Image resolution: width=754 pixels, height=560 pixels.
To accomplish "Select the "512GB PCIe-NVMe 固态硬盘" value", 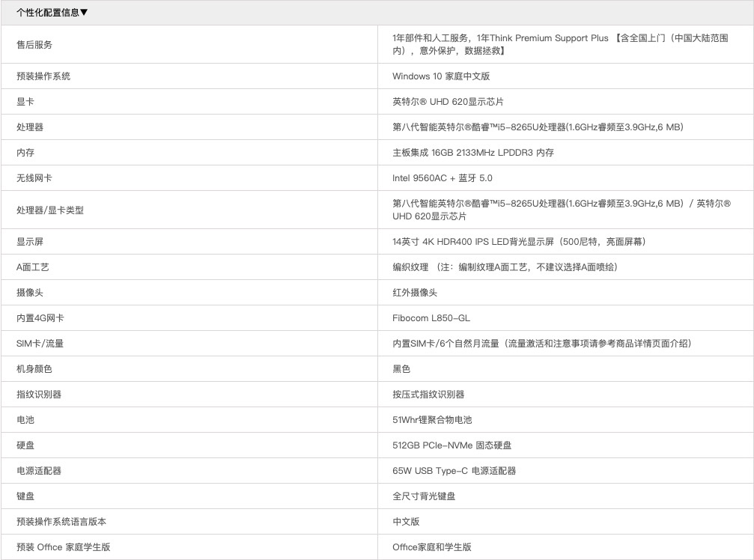I will click(x=452, y=445).
